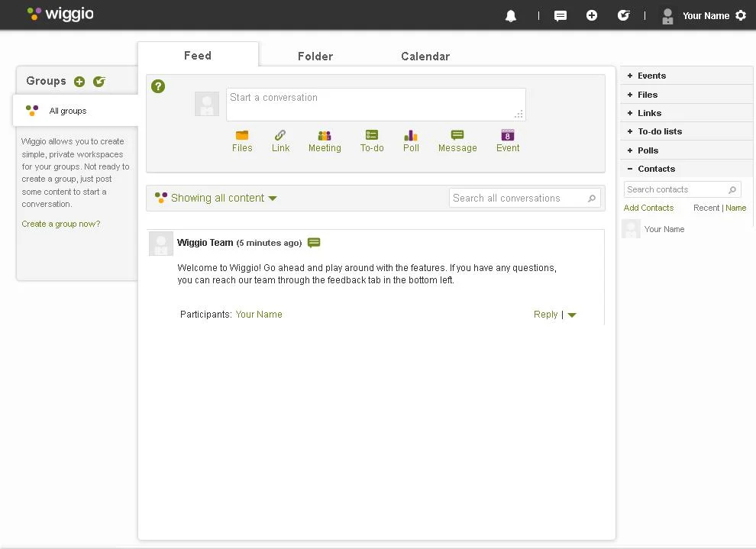Click Create a group now? link
The width and height of the screenshot is (756, 549).
click(x=61, y=224)
